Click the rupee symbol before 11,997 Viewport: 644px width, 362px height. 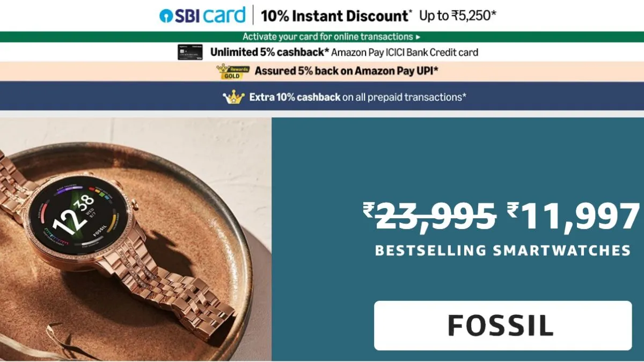coord(513,210)
